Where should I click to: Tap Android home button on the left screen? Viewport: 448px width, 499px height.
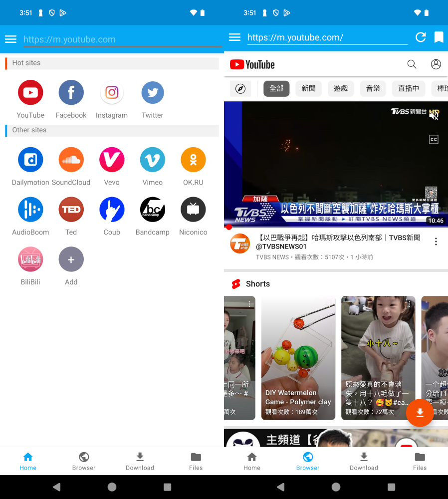click(x=112, y=487)
